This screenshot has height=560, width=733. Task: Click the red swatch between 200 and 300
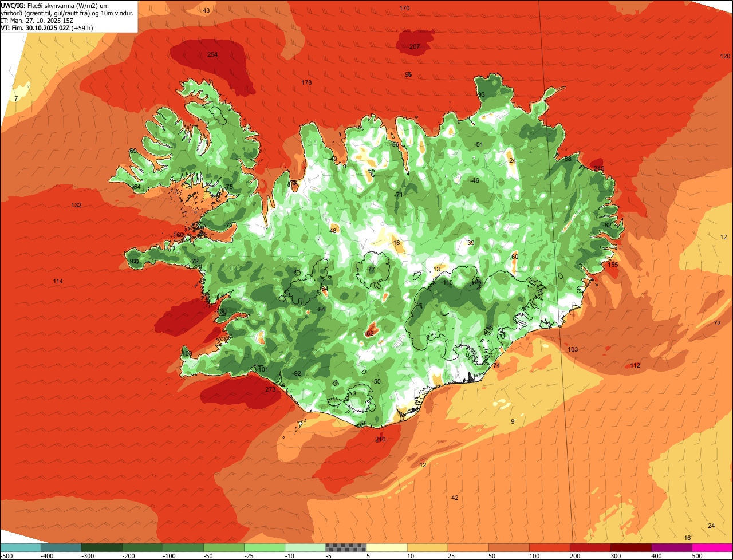(590, 547)
